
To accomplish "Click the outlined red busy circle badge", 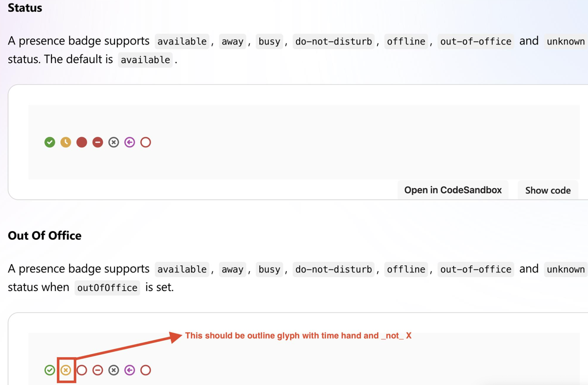I will coord(81,370).
